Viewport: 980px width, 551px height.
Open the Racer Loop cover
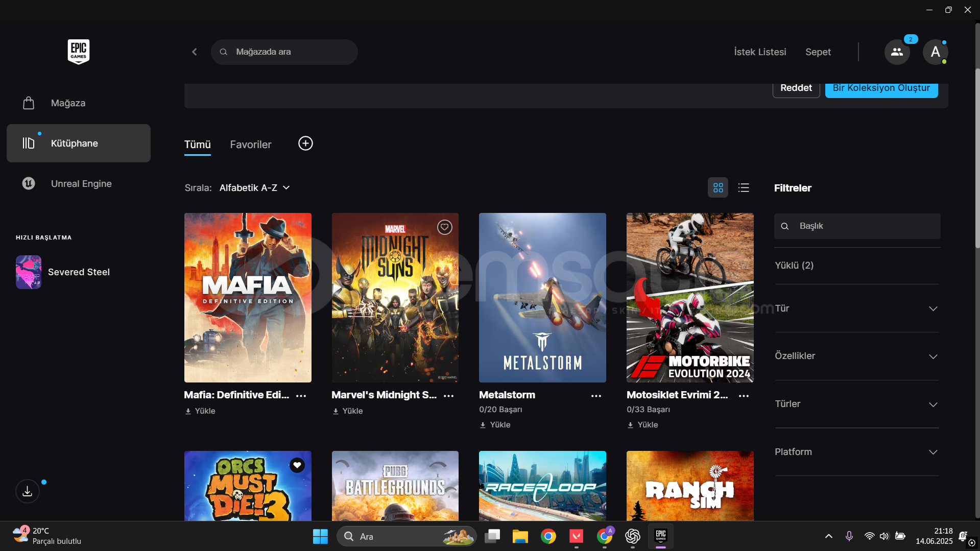tap(542, 486)
